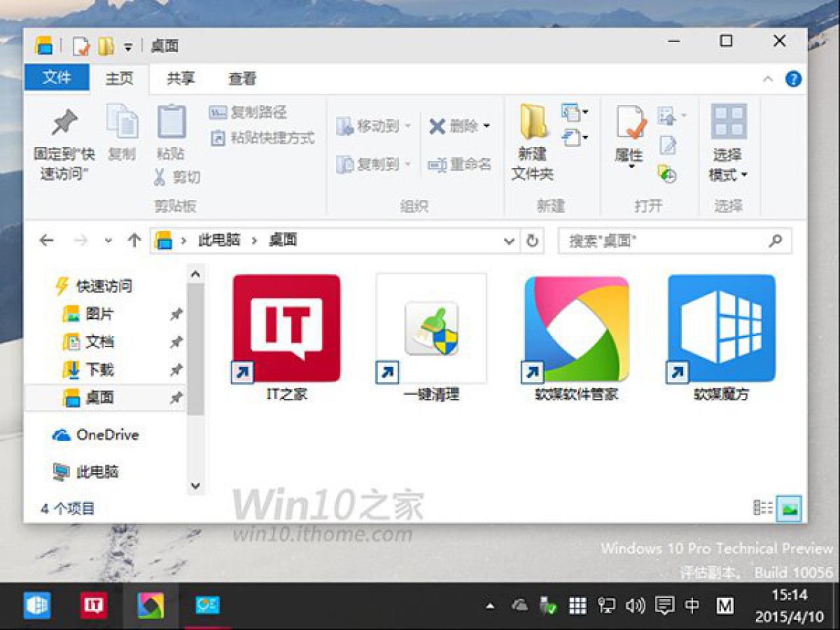This screenshot has height=630, width=840.
Task: Click the title bar New folder quick-access icon
Action: coord(106,46)
